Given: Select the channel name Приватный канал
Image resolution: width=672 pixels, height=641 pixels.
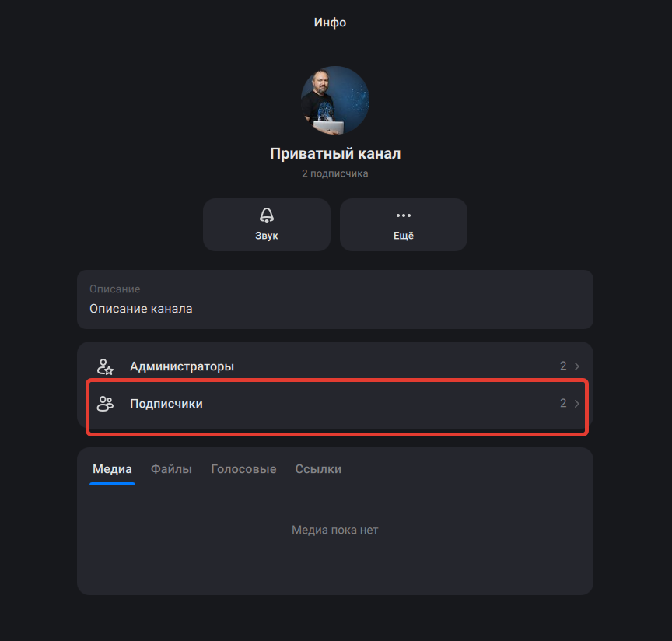Looking at the screenshot, I should [335, 152].
